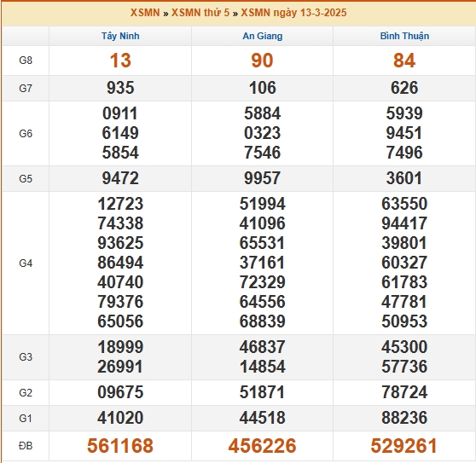This screenshot has width=476, height=463.
Task: Click Bình Thuận G2 number 78724
Action: click(404, 392)
